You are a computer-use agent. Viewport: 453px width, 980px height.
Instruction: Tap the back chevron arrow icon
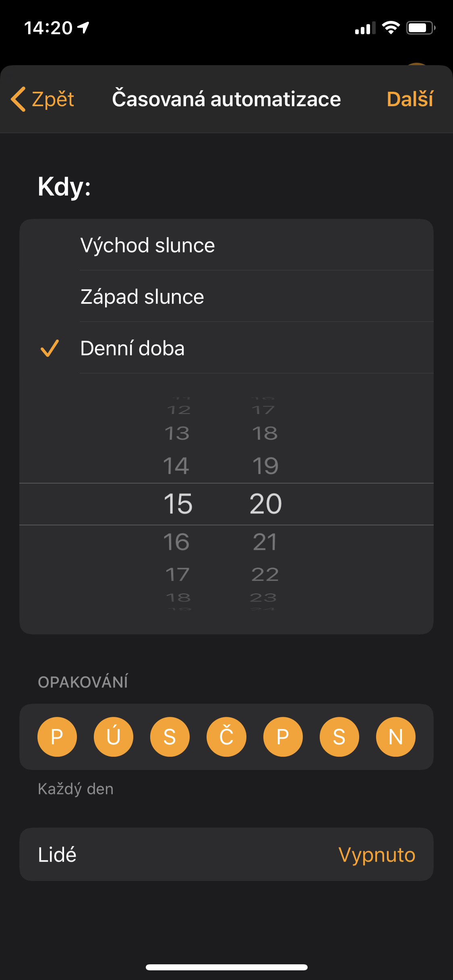pos(19,99)
